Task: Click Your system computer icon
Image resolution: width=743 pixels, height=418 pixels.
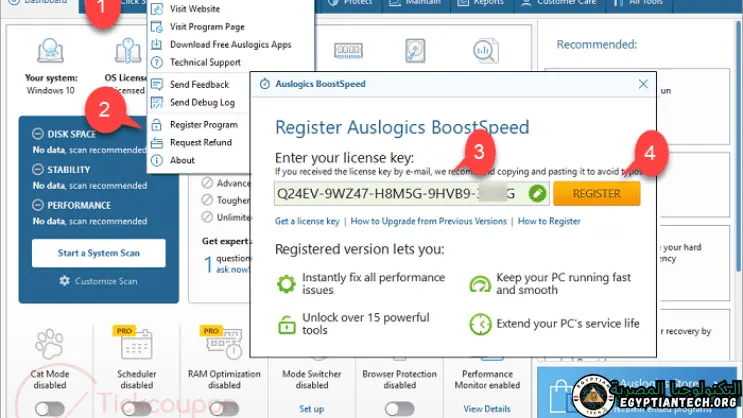Action: [50, 50]
